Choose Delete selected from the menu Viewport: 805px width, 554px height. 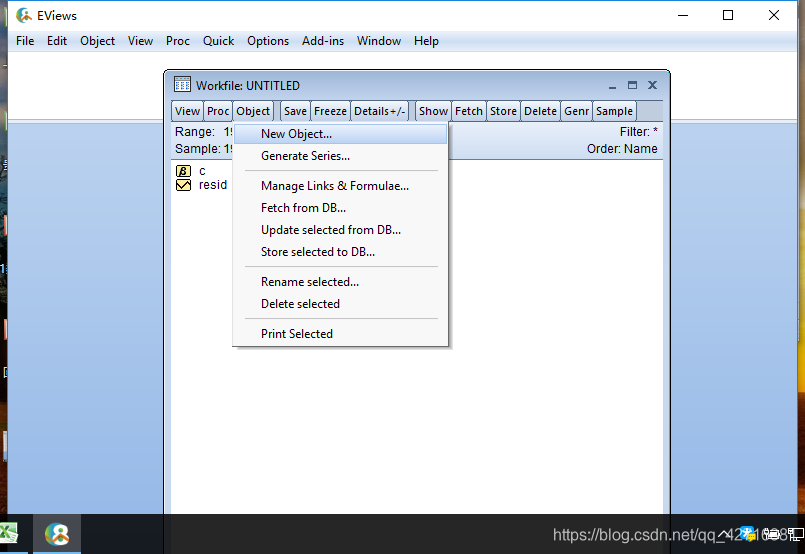pyautogui.click(x=340, y=304)
